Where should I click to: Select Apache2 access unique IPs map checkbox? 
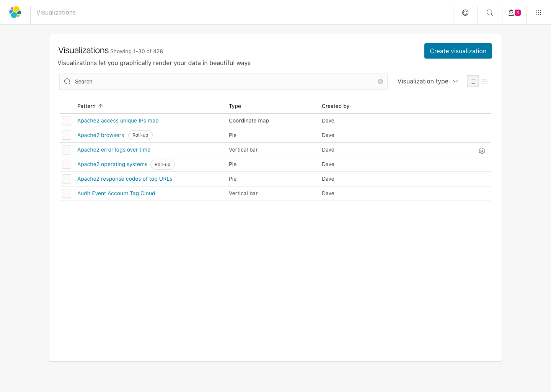67,121
